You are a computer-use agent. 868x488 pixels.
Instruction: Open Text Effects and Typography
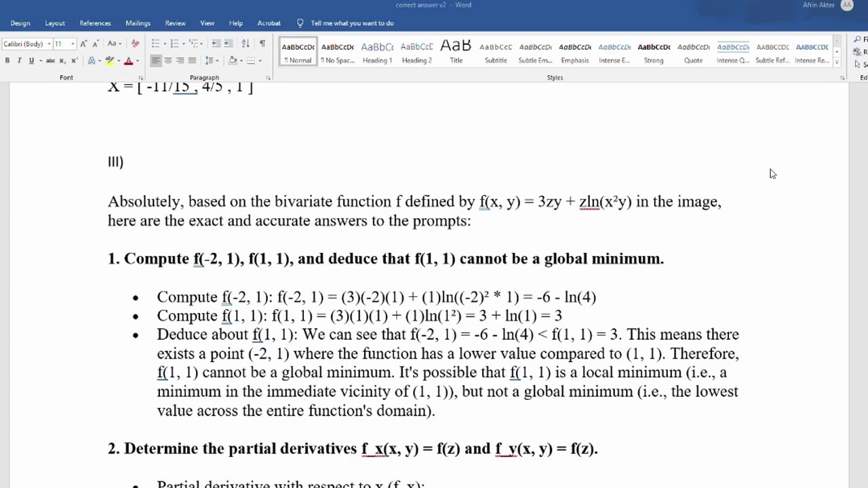click(x=92, y=61)
